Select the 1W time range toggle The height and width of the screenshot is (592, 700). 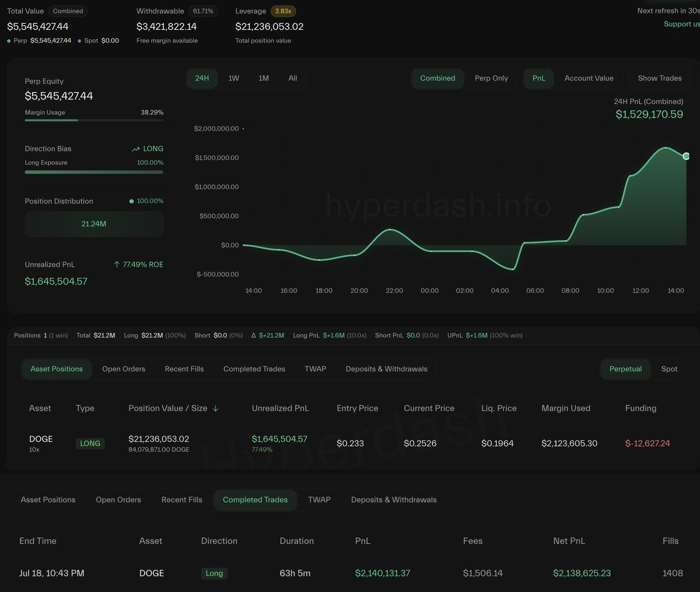coord(234,78)
